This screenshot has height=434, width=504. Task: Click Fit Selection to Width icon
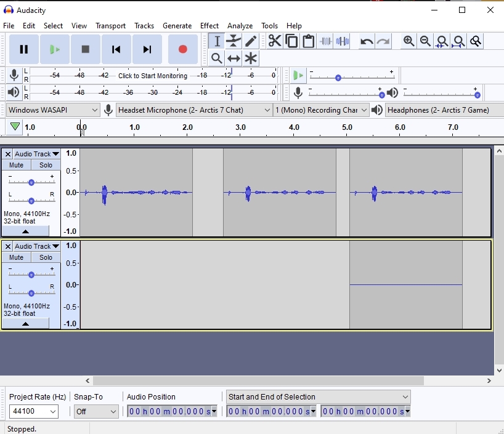pos(442,41)
